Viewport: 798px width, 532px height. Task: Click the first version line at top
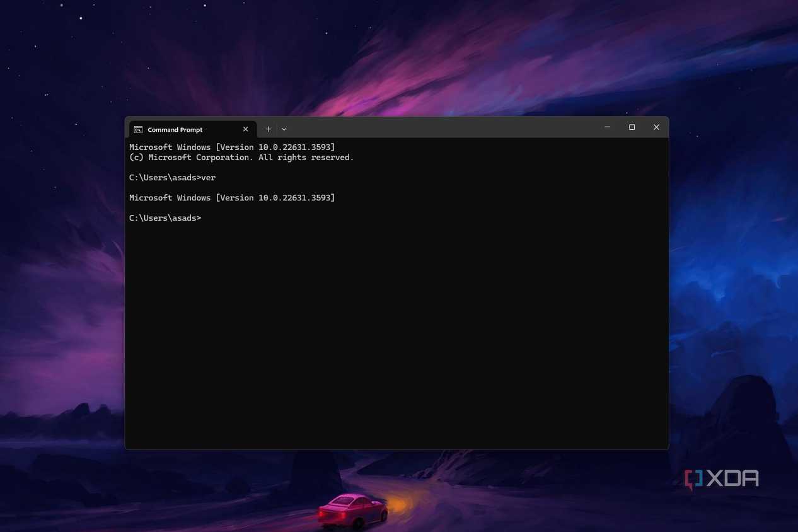coord(232,147)
